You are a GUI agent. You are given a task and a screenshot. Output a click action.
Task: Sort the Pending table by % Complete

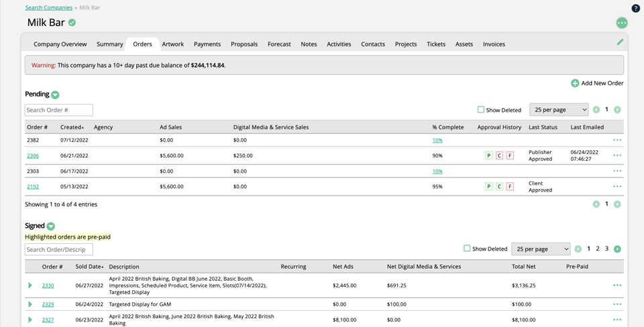[x=447, y=127]
